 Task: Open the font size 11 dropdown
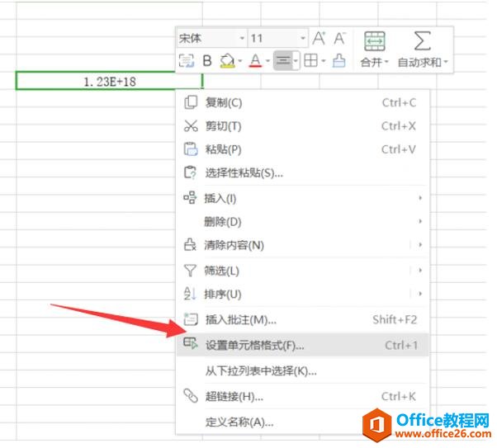(303, 38)
